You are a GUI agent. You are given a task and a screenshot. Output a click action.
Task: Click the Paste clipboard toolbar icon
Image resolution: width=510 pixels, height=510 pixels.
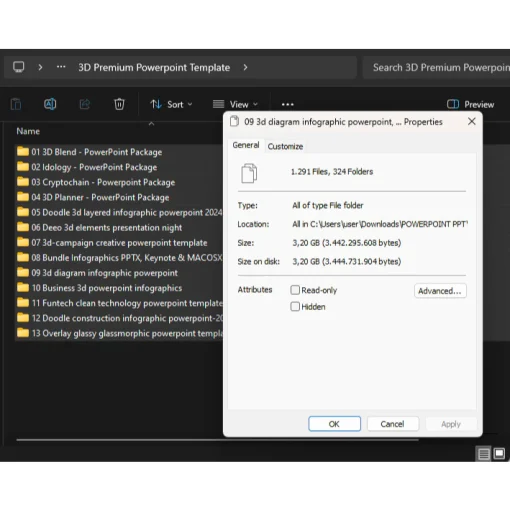click(16, 104)
